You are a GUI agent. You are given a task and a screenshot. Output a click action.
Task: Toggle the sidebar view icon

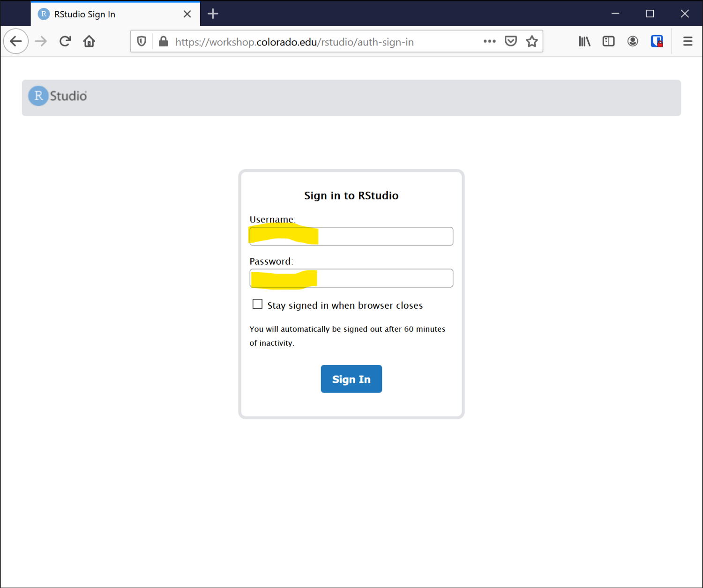point(608,41)
